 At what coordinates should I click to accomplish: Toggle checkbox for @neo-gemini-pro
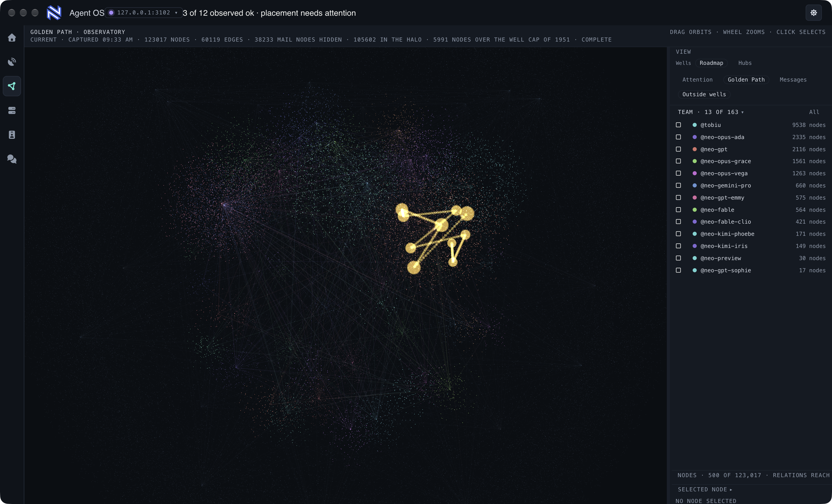[x=678, y=185]
